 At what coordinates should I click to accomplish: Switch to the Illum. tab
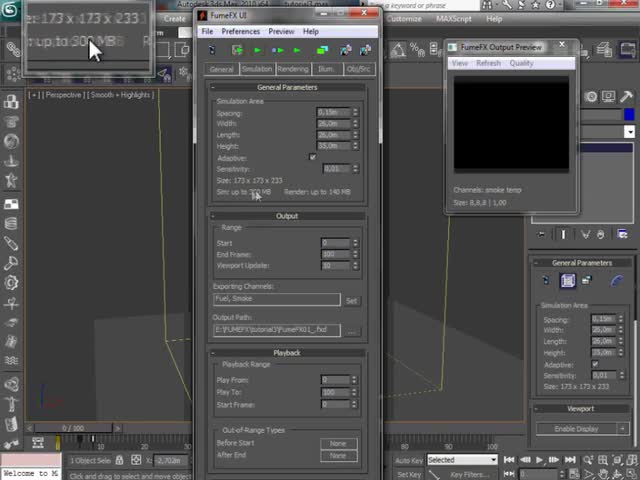click(x=326, y=69)
